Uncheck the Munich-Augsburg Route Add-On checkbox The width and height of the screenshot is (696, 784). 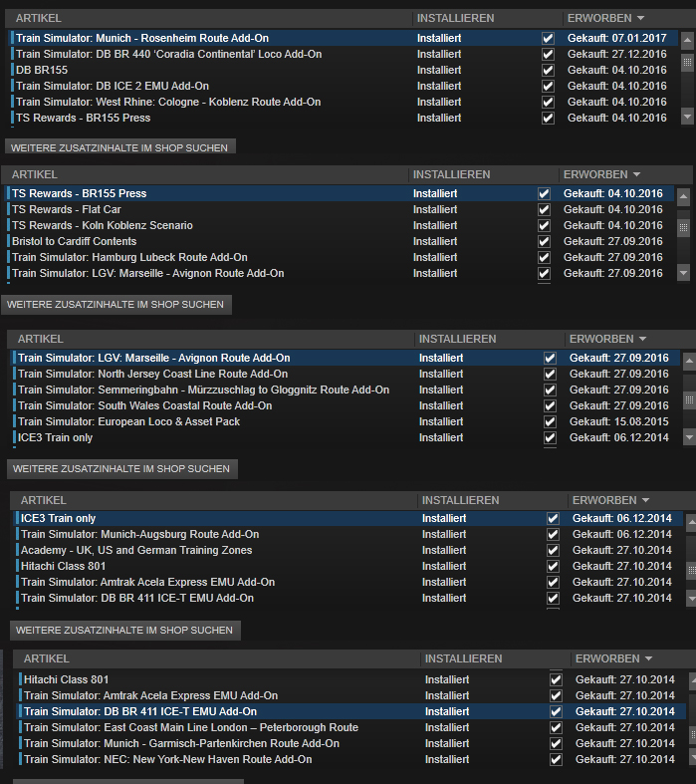(x=553, y=535)
